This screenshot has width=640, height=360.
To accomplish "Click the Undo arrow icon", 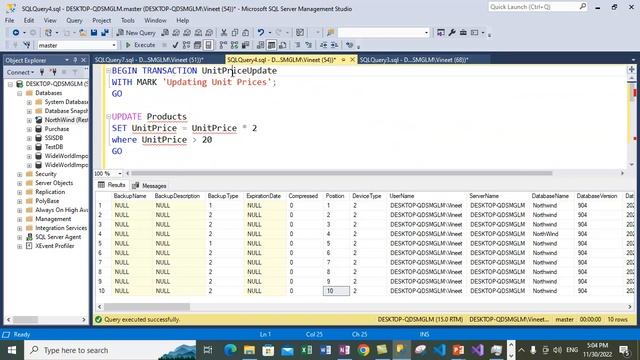I will click(x=260, y=33).
